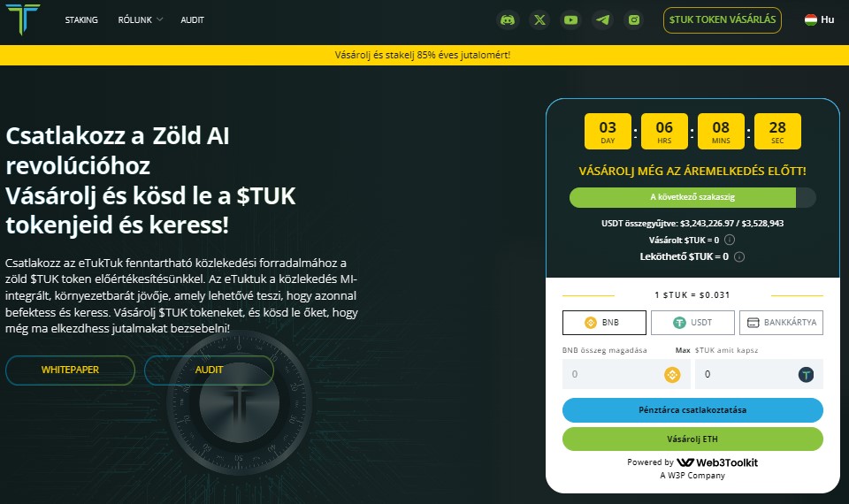
Task: Click the Pénztárca csatlakoztatása button
Action: point(692,410)
